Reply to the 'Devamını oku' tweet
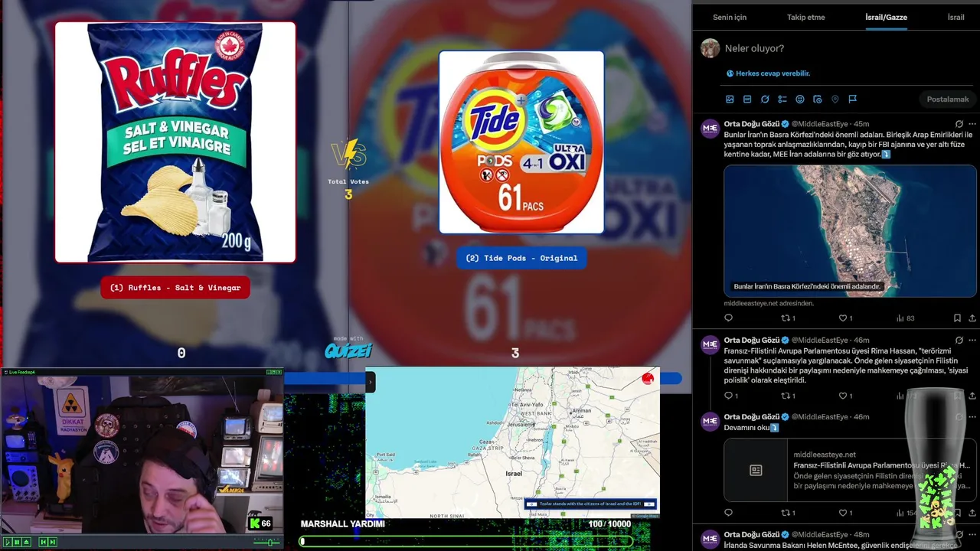The image size is (980, 551). 729,513
